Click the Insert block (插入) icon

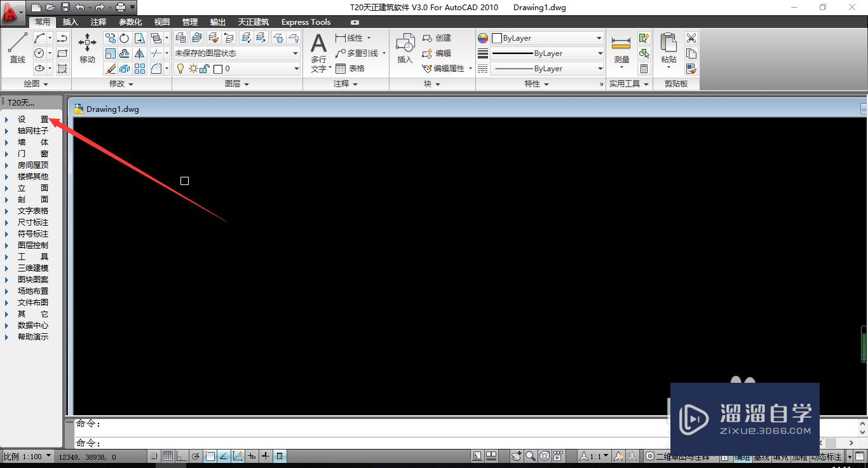tap(405, 49)
